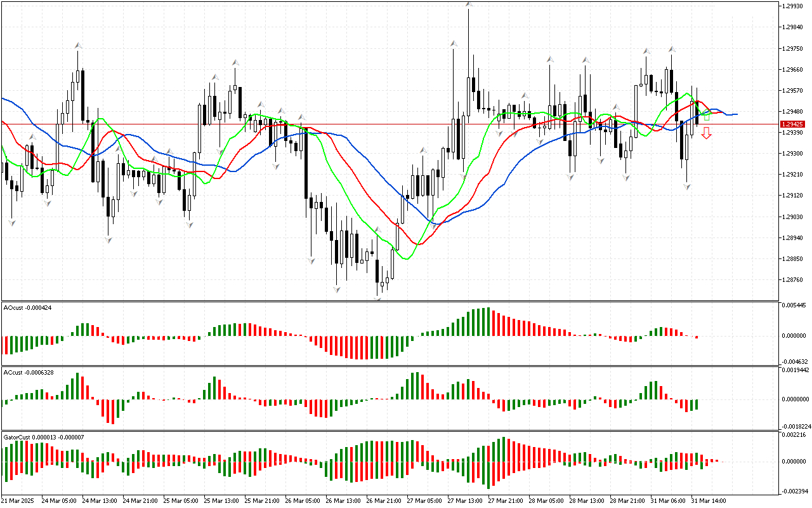Click the 28 Mar 21:00 time label
This screenshot has height=508, width=812.
(627, 500)
